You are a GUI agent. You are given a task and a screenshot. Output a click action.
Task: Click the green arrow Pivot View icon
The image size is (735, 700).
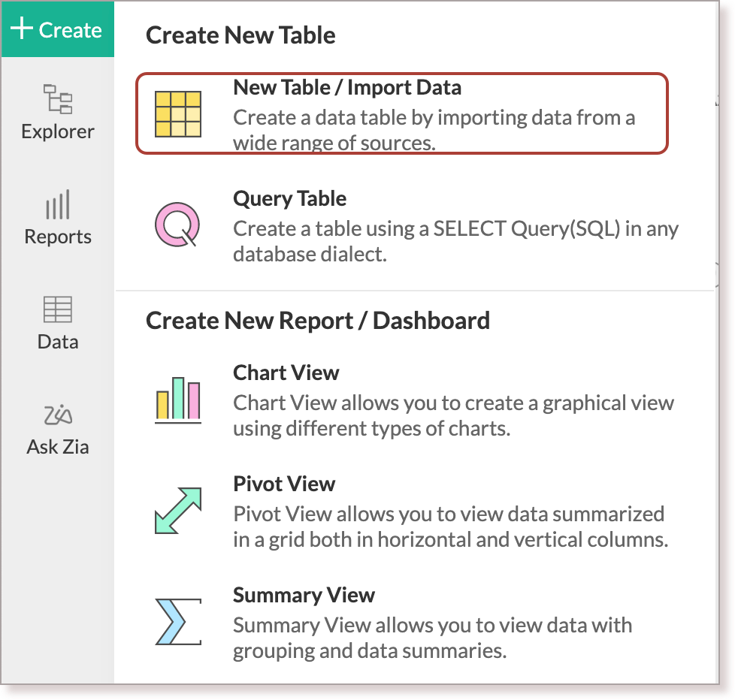tap(177, 511)
